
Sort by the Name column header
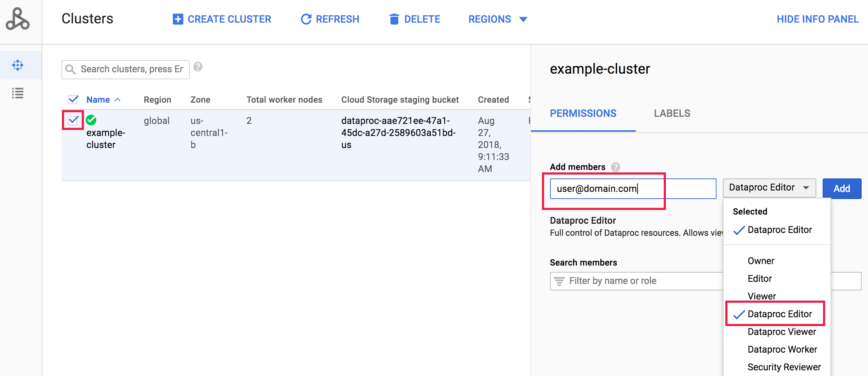98,100
